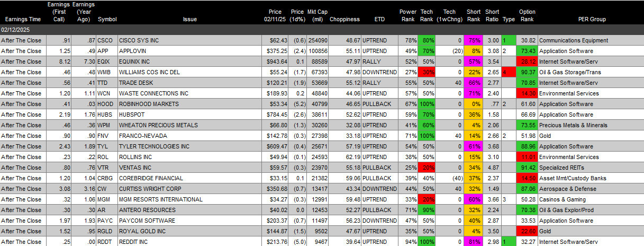Click the $375.25 price cell

tap(276, 51)
